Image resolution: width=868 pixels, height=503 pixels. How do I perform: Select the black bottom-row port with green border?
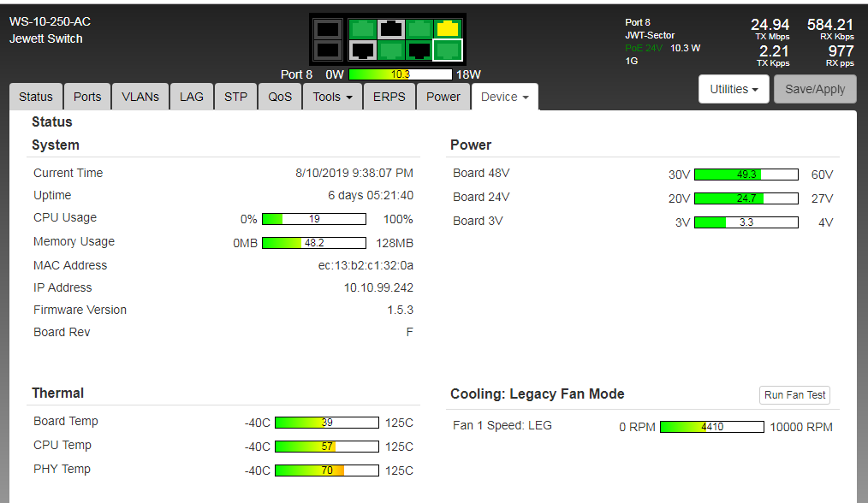coord(419,50)
